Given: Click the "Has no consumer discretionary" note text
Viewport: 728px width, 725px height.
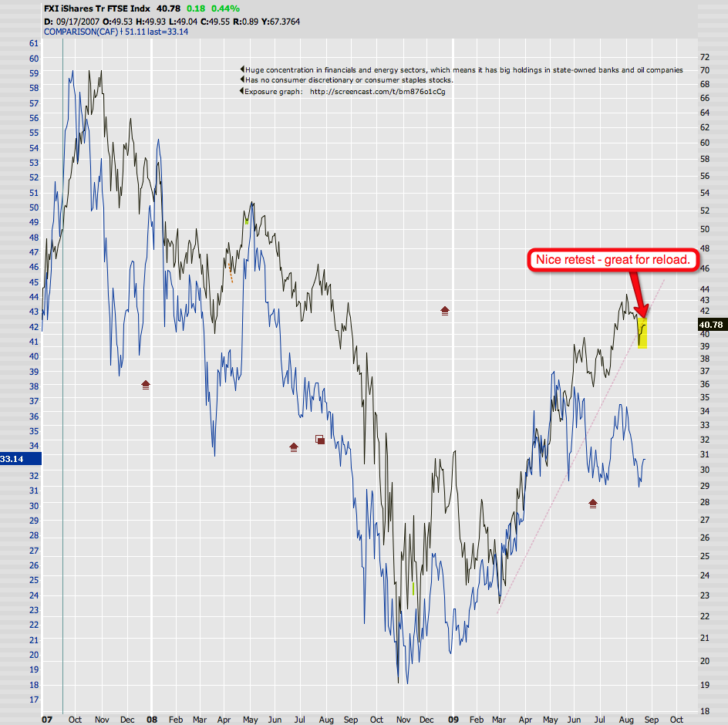Looking at the screenshot, I should [349, 80].
